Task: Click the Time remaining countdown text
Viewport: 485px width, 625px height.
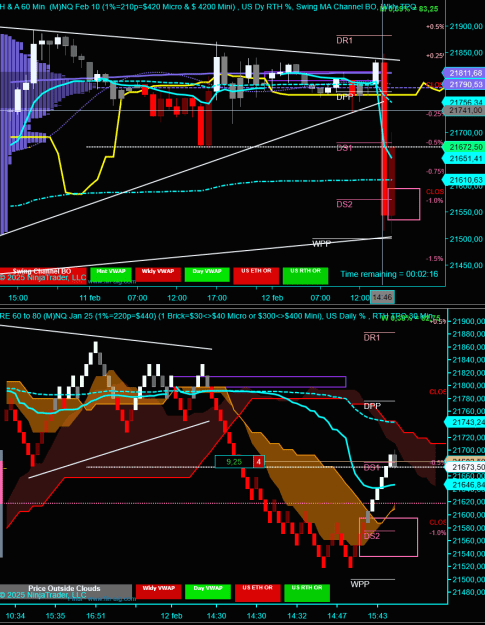Action: (x=389, y=274)
